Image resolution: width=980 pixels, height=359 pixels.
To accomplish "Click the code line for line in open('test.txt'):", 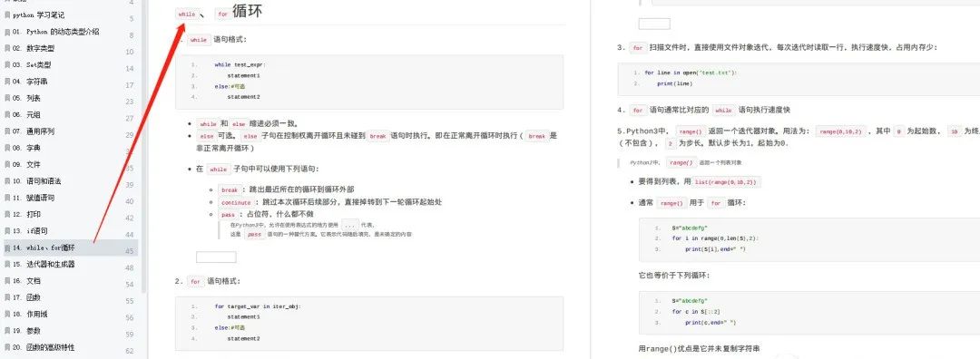I will pos(691,73).
